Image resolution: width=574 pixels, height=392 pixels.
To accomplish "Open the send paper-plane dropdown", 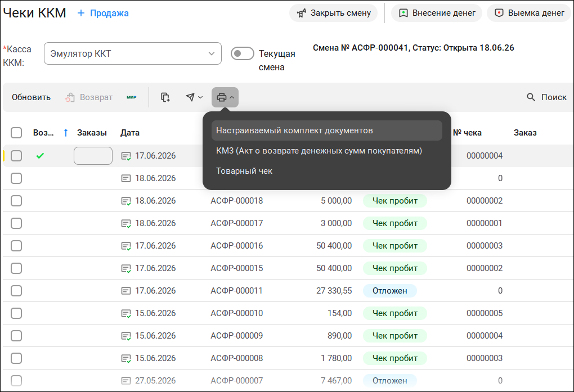I will [x=194, y=97].
